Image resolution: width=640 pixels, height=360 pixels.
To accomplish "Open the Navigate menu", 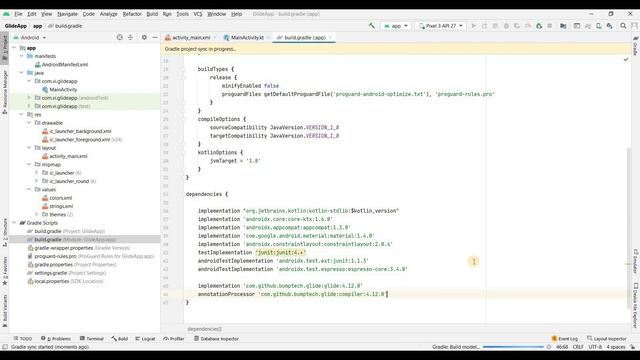I will click(x=67, y=14).
